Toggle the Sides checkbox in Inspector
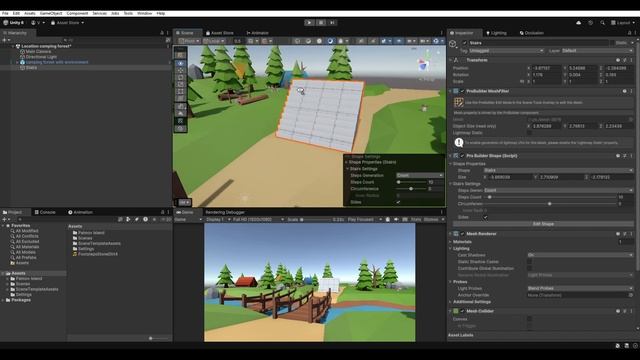The height and width of the screenshot is (360, 640). point(485,217)
